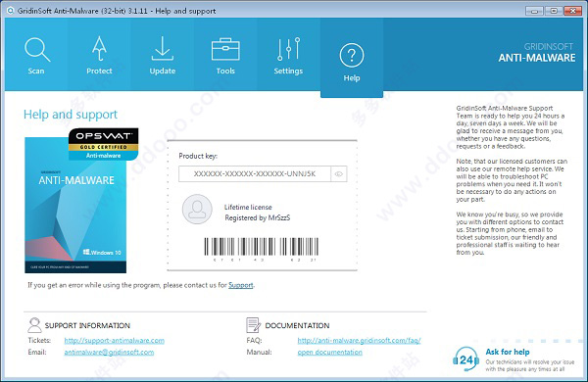Click the 'Lifetime license' text
588x382 pixels.
click(248, 207)
